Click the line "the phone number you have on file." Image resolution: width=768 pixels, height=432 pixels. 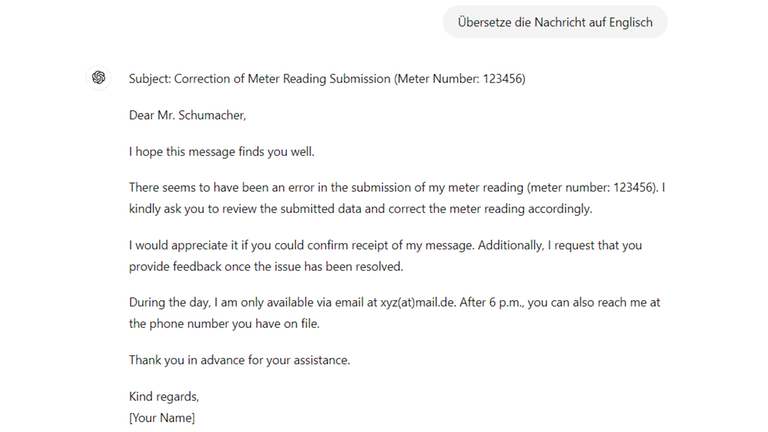tap(232, 324)
